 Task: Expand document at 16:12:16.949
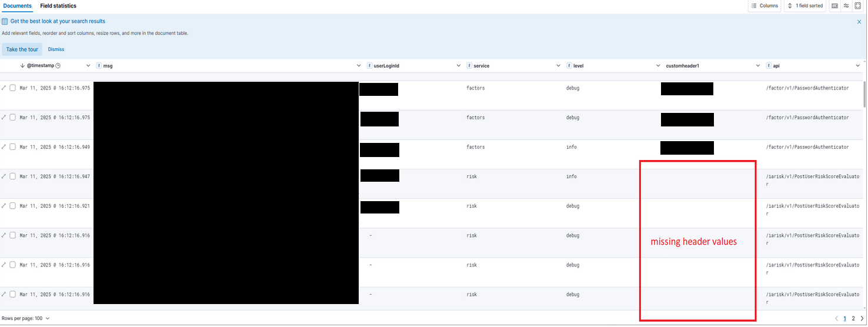4,146
